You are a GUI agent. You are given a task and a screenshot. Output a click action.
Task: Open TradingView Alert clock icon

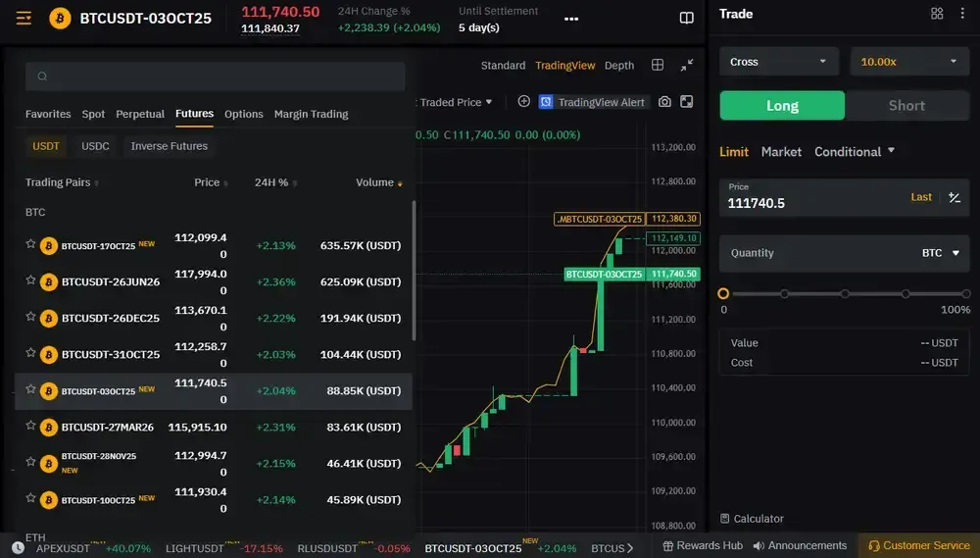[x=546, y=102]
